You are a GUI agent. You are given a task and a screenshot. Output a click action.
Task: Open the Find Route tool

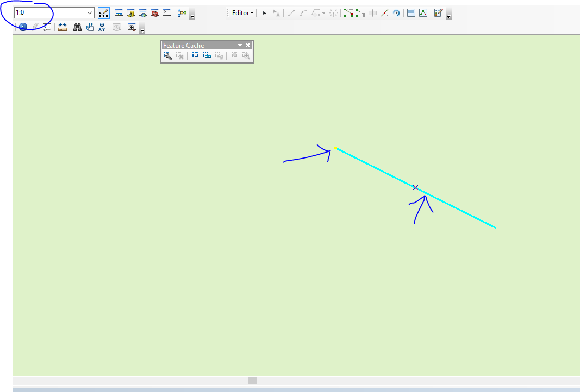pyautogui.click(x=90, y=27)
